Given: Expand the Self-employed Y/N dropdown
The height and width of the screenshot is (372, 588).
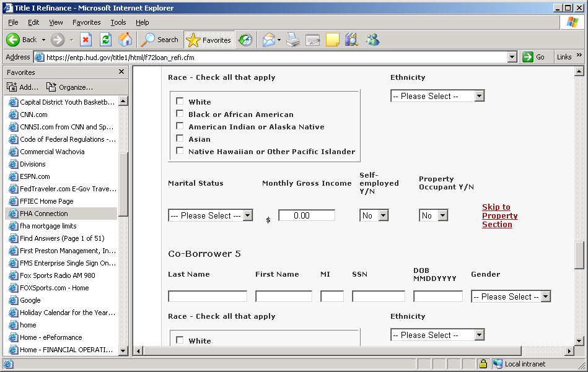Looking at the screenshot, I should tap(374, 215).
